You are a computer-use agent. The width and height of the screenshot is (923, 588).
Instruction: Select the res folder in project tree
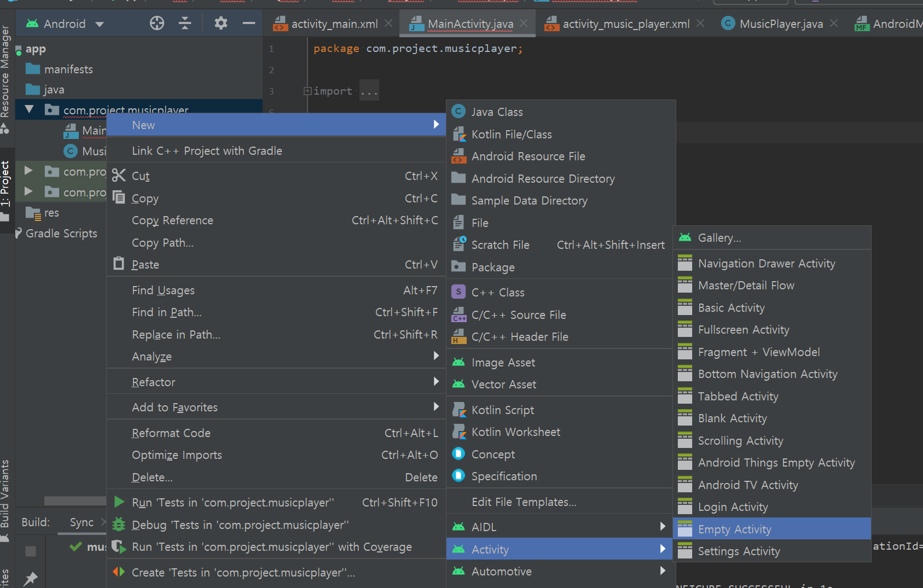[x=51, y=213]
